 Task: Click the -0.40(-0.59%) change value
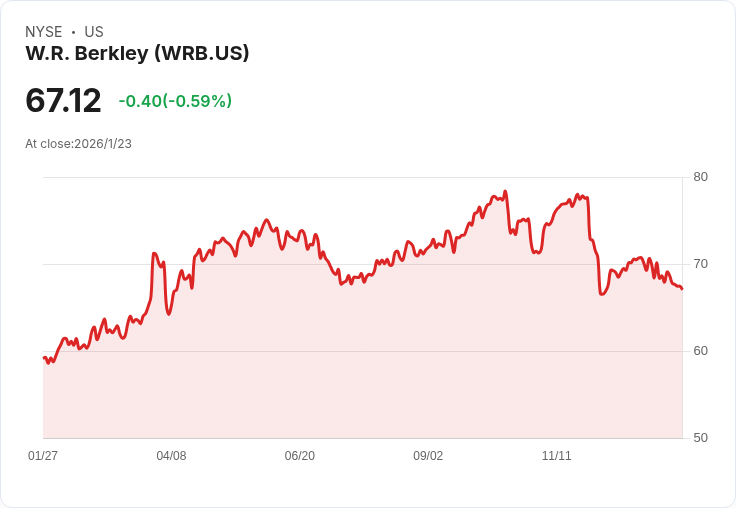[175, 101]
